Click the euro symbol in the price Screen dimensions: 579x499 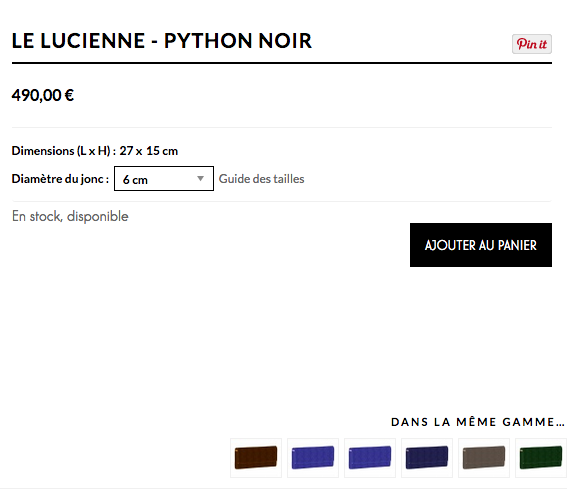[69, 95]
